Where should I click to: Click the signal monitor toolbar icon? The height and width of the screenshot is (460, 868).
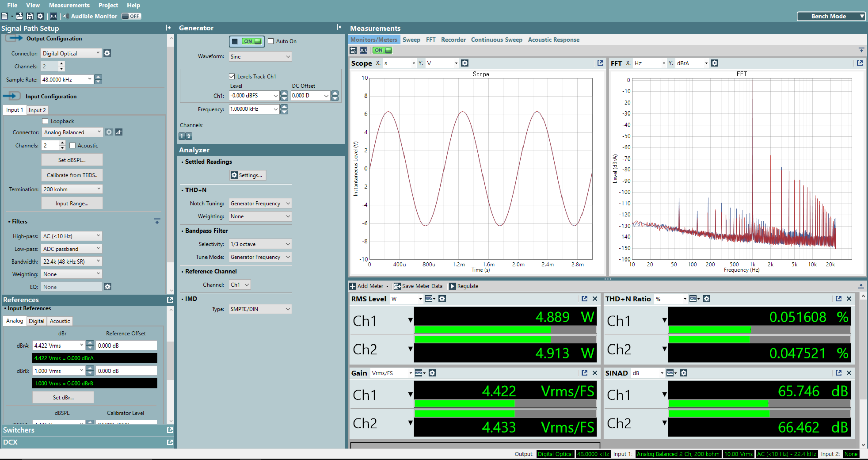[x=53, y=16]
